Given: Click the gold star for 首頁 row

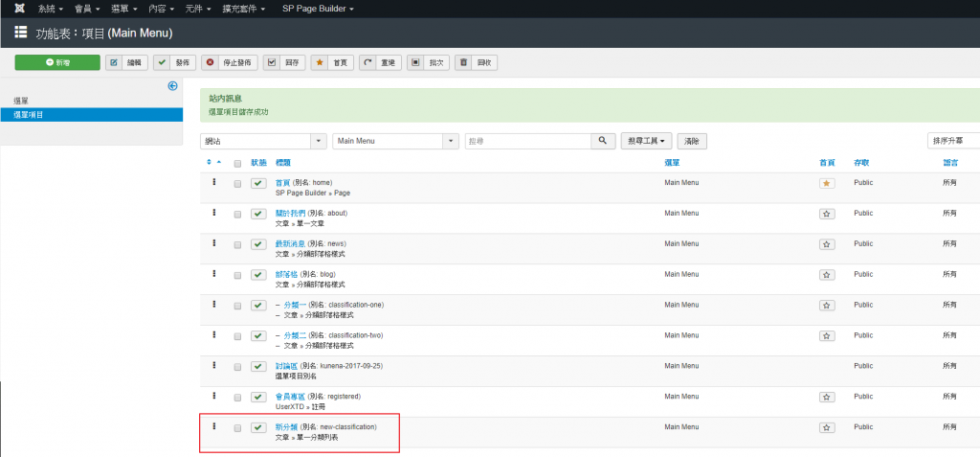Looking at the screenshot, I should [827, 183].
